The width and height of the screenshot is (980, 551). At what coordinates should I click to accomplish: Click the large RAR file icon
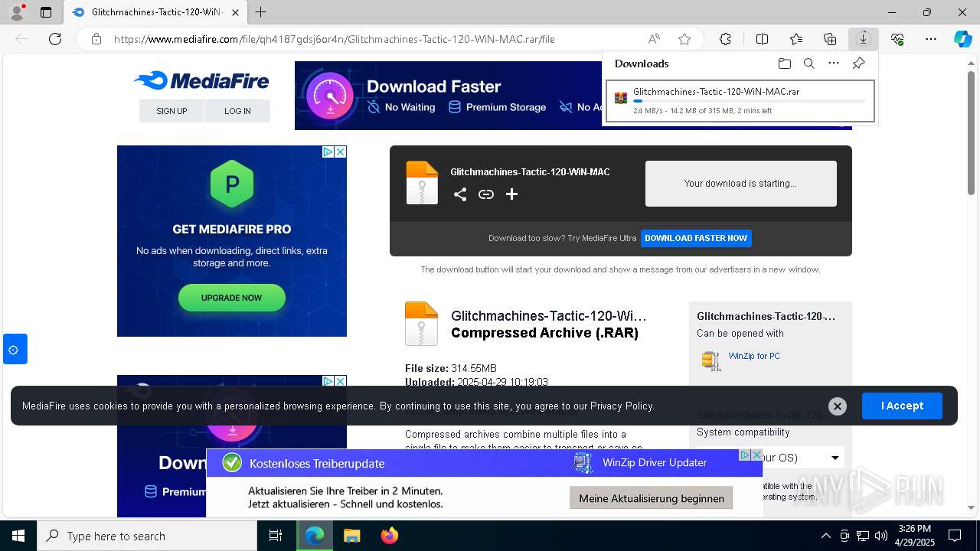point(421,324)
